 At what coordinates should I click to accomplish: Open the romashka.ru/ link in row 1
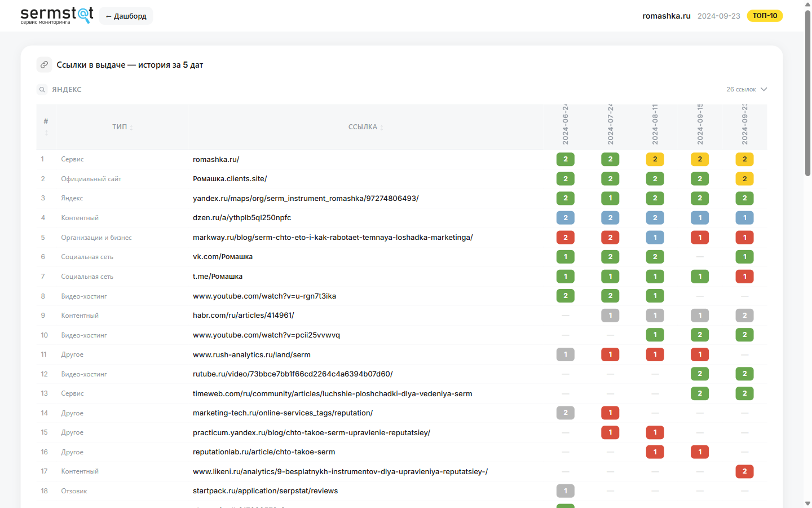pos(216,159)
